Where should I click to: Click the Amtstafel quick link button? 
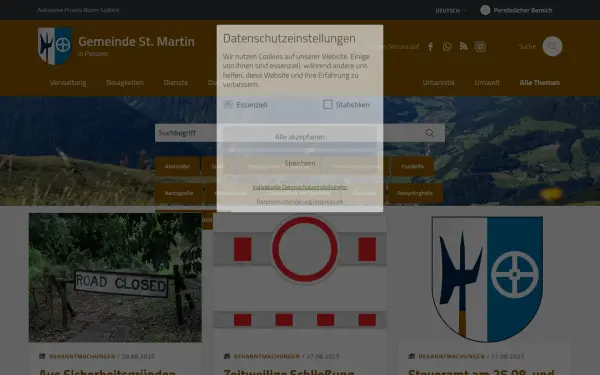point(177,166)
